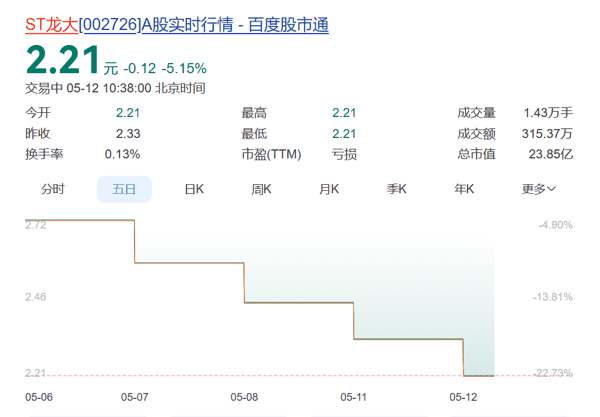Viewport: 600px width, 417px height.
Task: Switch to the 分时 chart tab
Action: (53, 189)
